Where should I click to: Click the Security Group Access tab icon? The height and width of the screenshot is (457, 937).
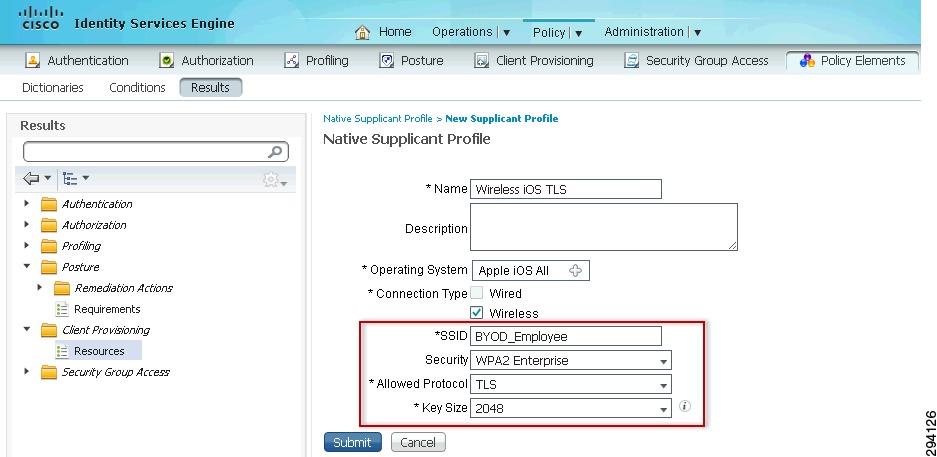pyautogui.click(x=631, y=60)
